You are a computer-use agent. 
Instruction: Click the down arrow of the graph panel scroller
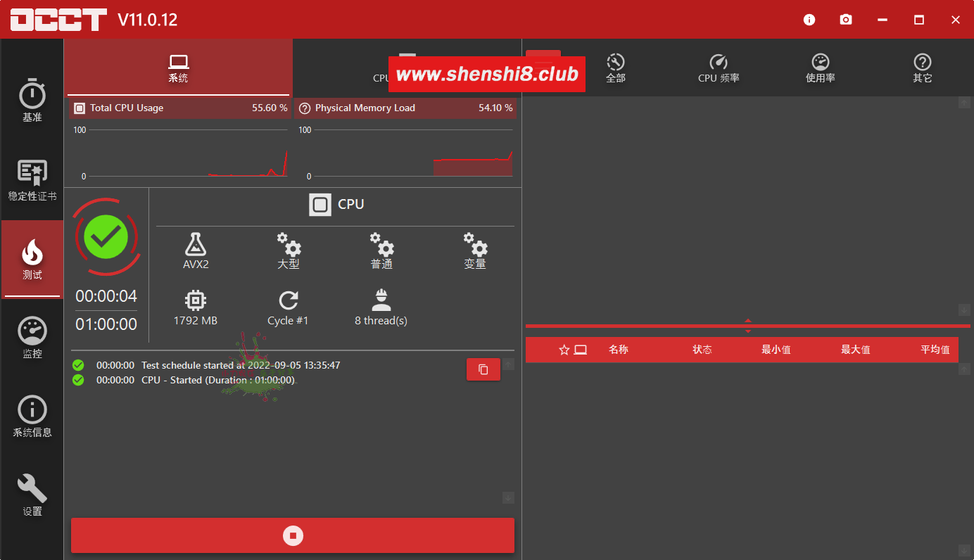tap(964, 310)
